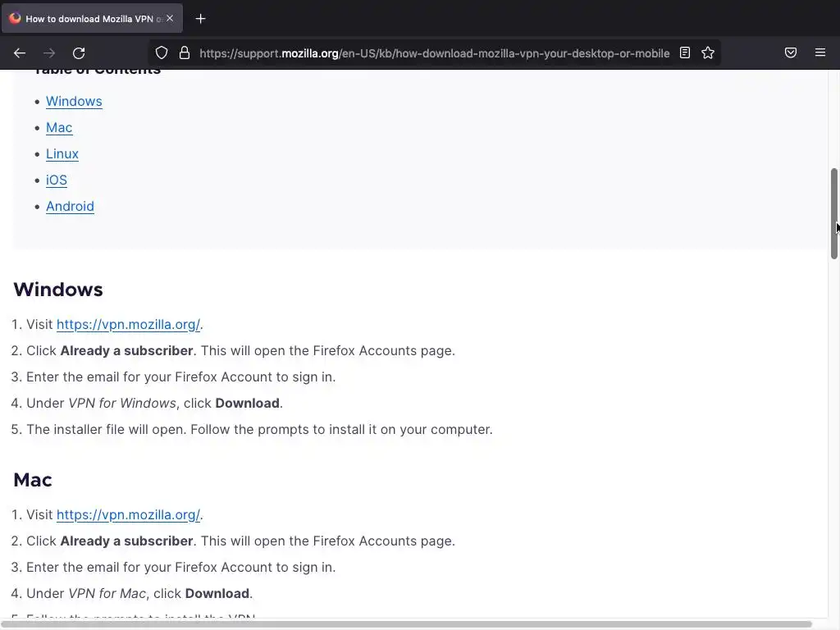Open the Firefox hamburger menu

click(820, 52)
